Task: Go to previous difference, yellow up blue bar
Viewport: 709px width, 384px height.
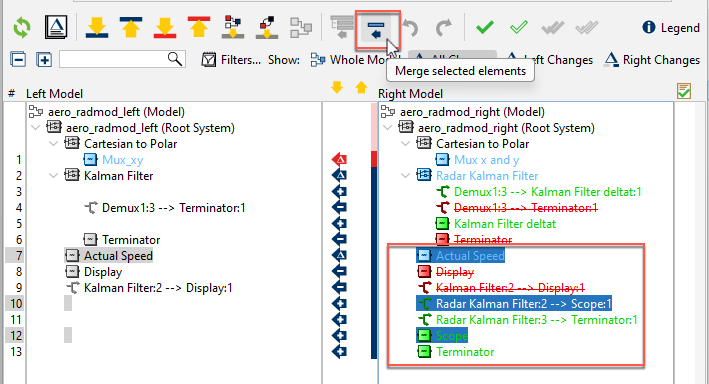Action: [131, 27]
